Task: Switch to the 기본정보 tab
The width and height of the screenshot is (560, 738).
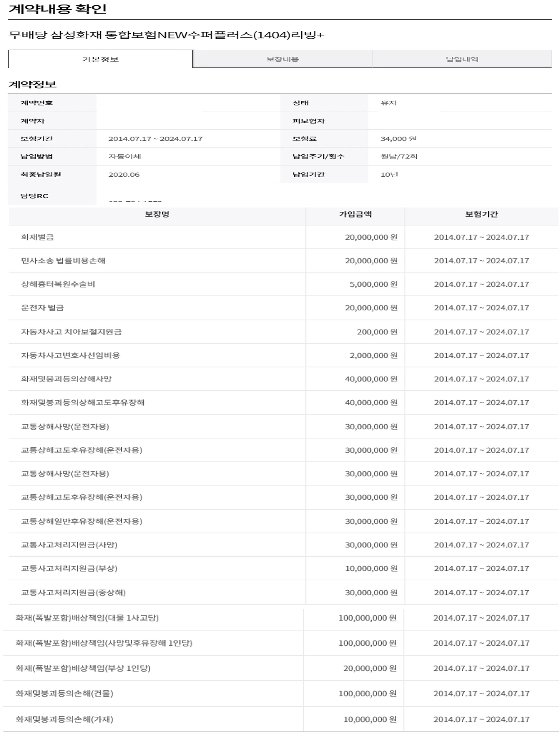Action: pos(100,59)
